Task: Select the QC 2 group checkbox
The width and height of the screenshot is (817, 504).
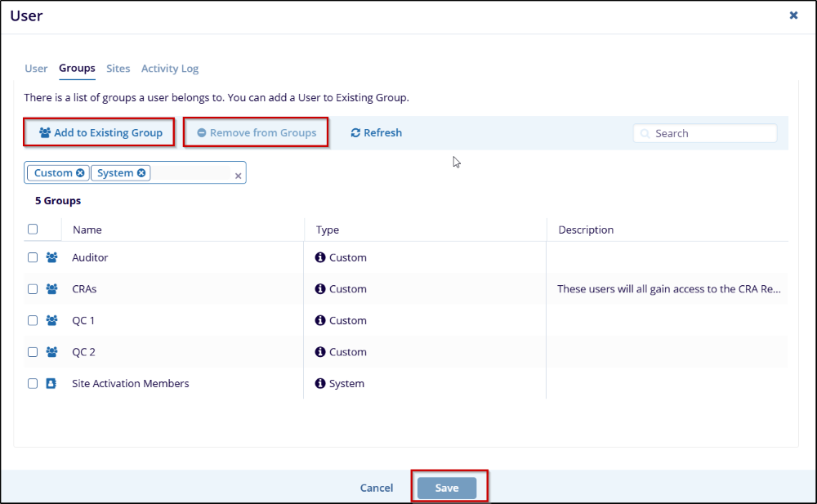Action: click(33, 352)
